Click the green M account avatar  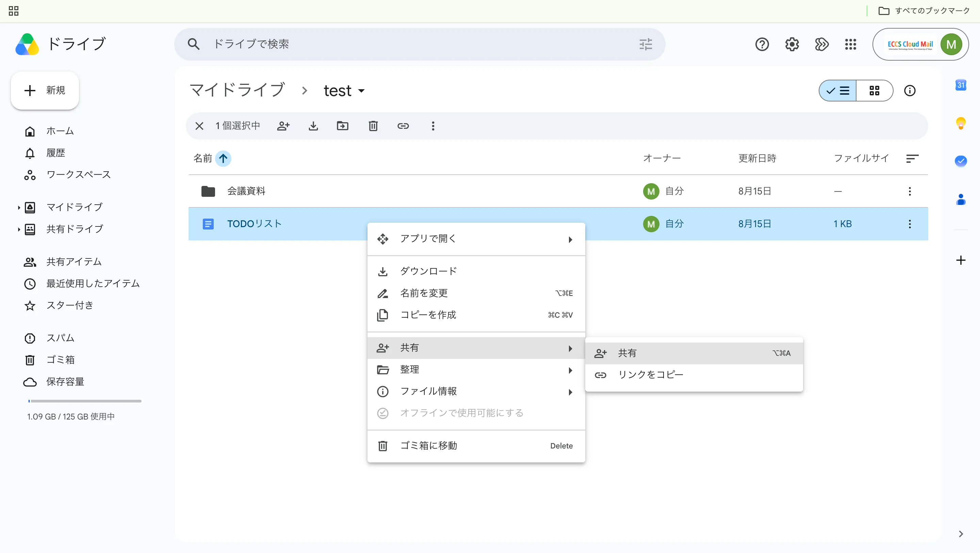951,45
